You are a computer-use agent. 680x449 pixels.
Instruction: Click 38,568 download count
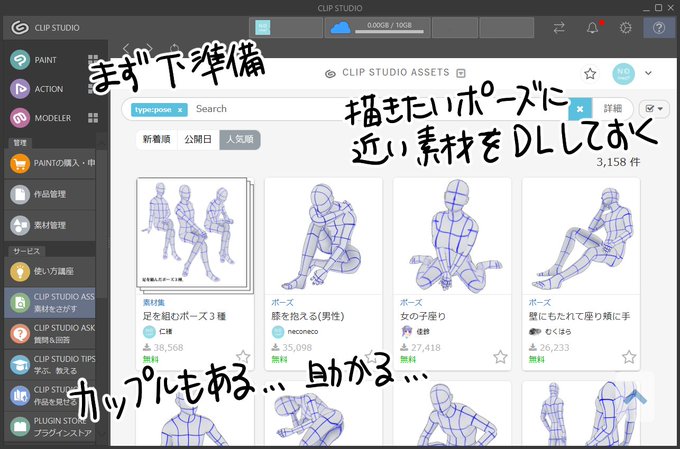tap(168, 347)
